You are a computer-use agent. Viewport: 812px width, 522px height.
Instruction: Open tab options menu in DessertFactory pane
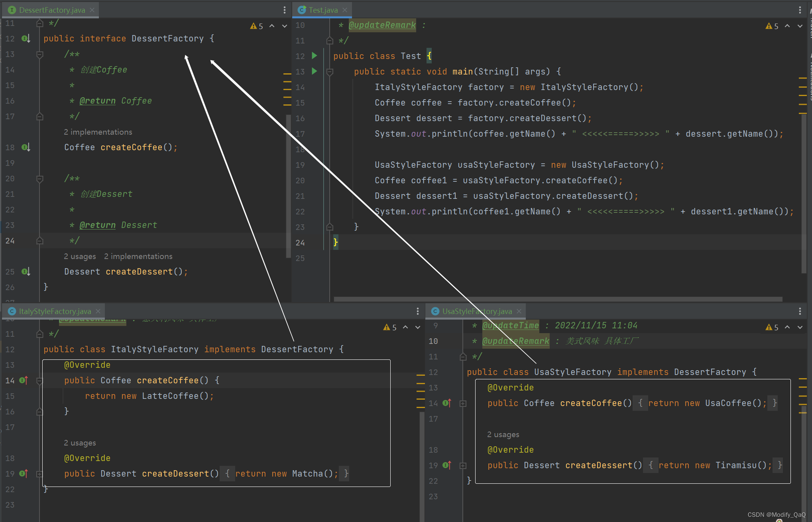pyautogui.click(x=284, y=10)
